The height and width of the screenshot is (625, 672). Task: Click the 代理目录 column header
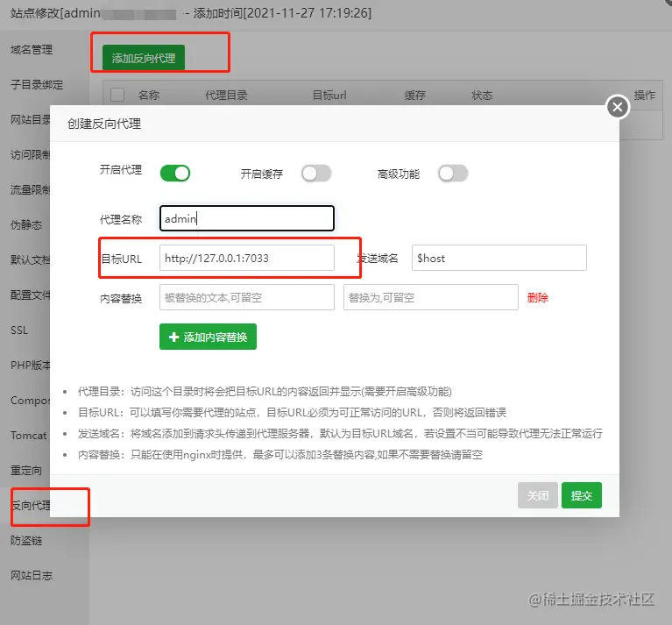point(226,95)
